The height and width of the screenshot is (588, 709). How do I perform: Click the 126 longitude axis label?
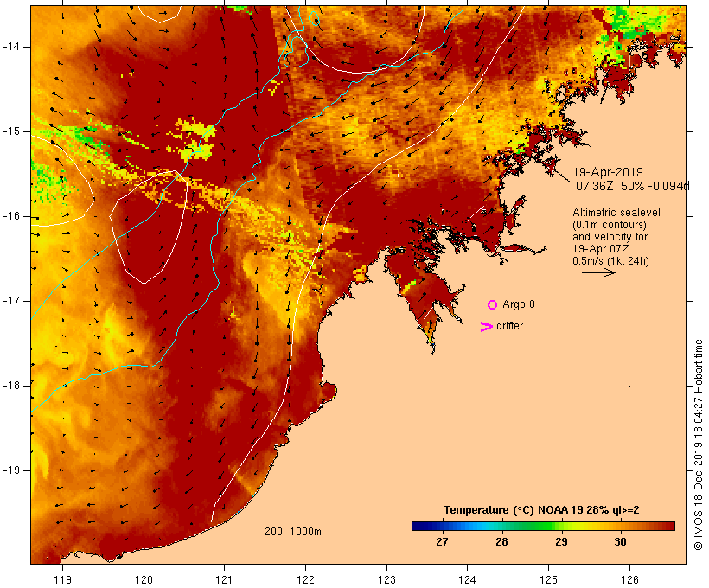tap(629, 579)
